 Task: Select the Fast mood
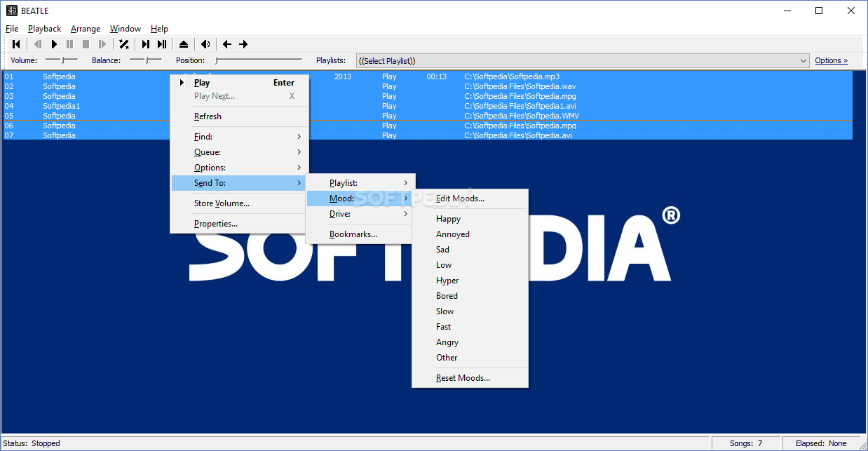(x=470, y=327)
